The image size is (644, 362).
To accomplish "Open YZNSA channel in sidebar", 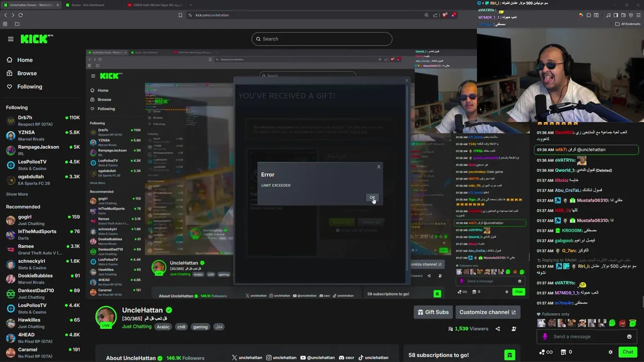I will 42,135.
